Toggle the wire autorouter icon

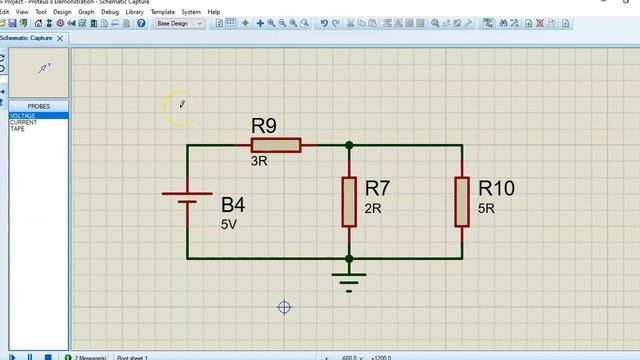488,23
